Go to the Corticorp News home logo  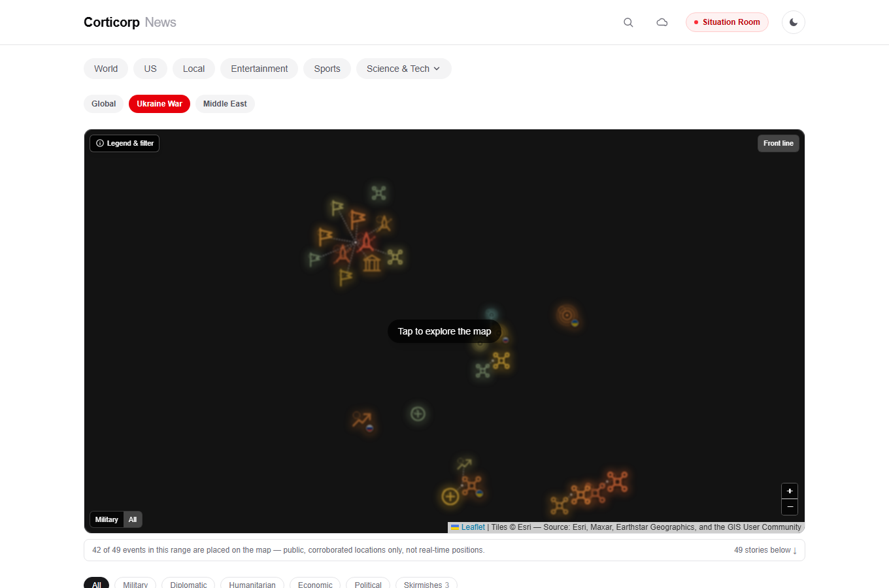click(x=130, y=22)
